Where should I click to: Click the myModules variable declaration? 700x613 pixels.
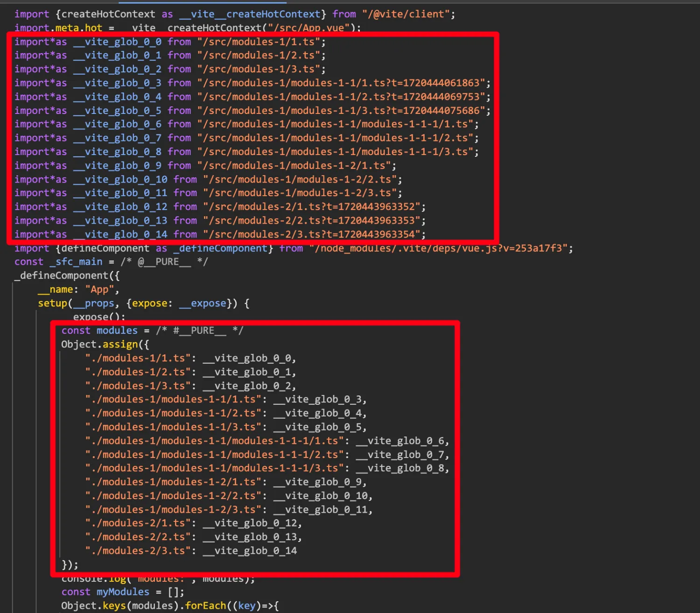[123, 592]
